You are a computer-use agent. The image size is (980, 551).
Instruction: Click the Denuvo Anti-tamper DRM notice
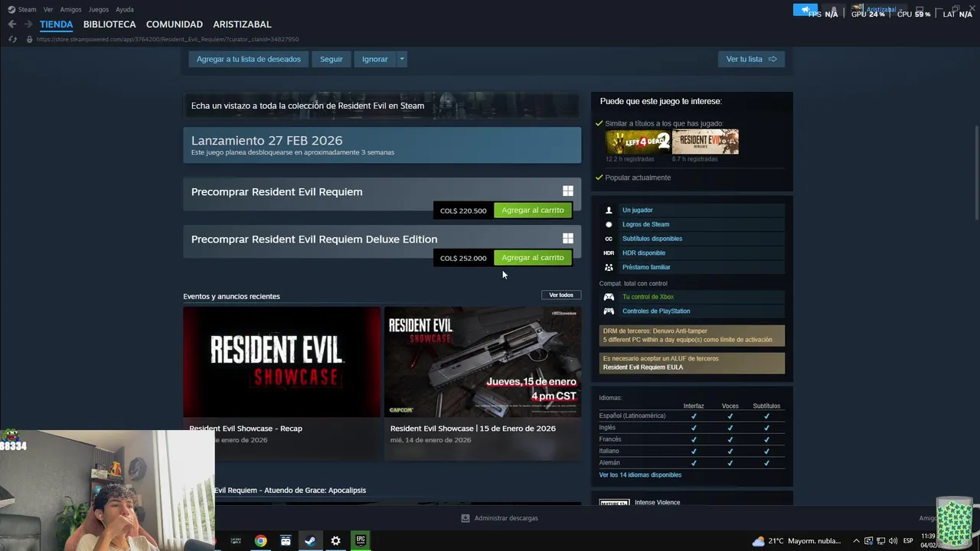[x=692, y=335]
